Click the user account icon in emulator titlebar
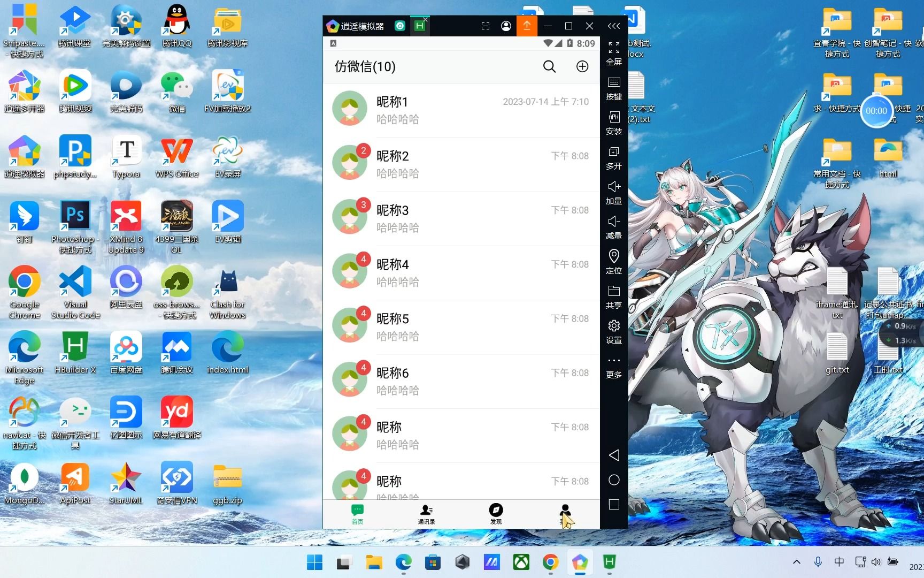Image resolution: width=924 pixels, height=578 pixels. (x=506, y=26)
